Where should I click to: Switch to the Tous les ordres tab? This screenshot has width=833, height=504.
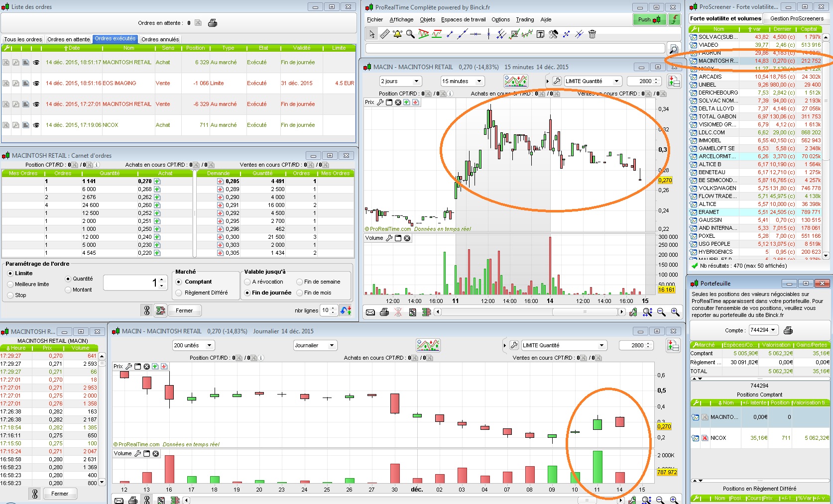(23, 39)
